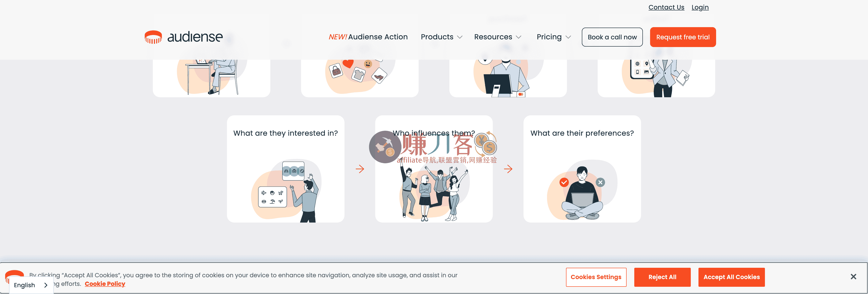Click the red heart icon in the card
Screen dimensions: 868x294
point(348,63)
